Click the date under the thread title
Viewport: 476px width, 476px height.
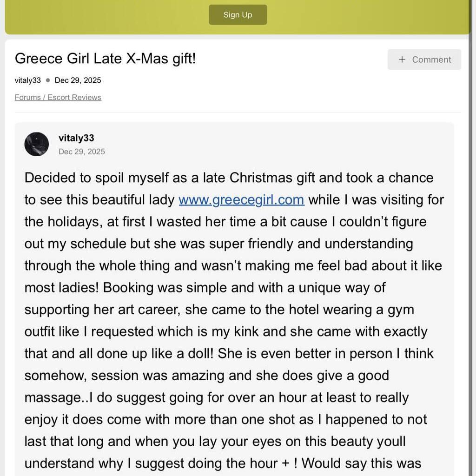(78, 80)
